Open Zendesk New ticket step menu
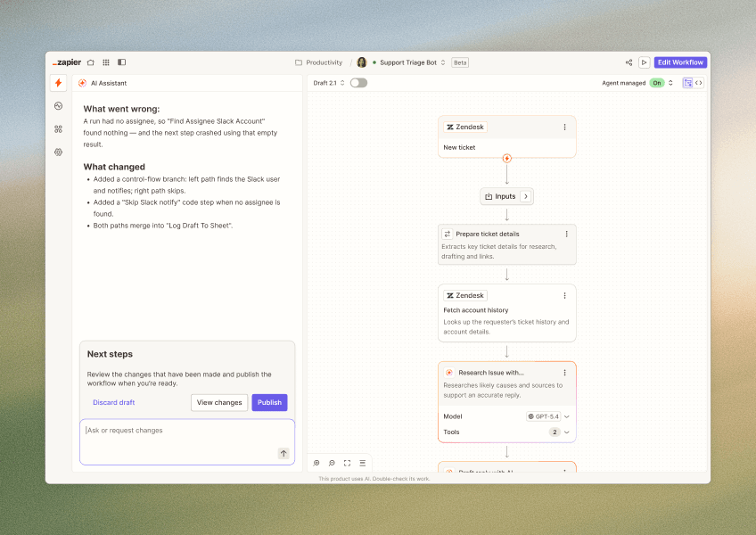The width and height of the screenshot is (756, 535). point(564,128)
